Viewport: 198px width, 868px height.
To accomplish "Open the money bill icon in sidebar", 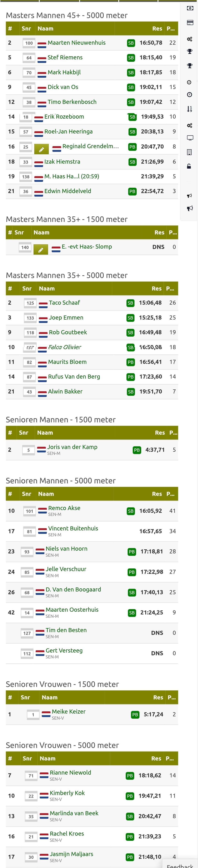I will (190, 8).
